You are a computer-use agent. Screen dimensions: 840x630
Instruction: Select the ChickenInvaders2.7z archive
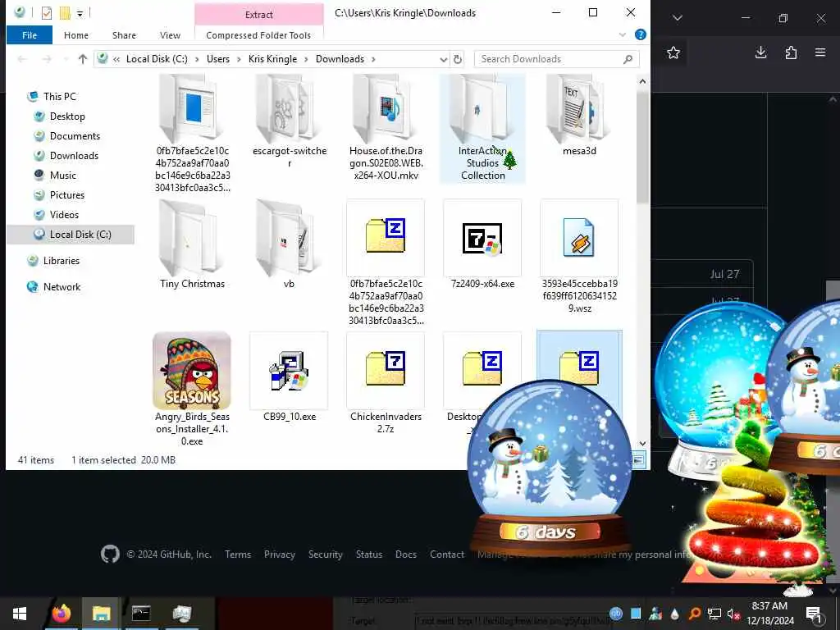point(386,383)
